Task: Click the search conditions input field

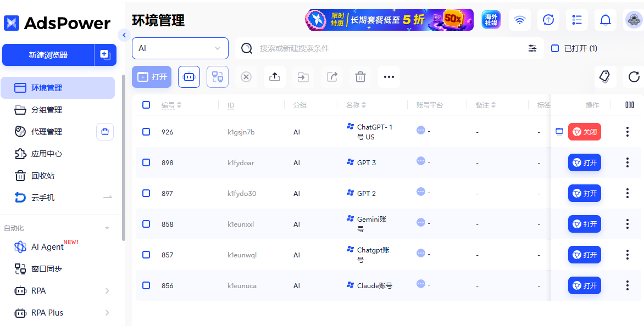Action: tap(390, 48)
